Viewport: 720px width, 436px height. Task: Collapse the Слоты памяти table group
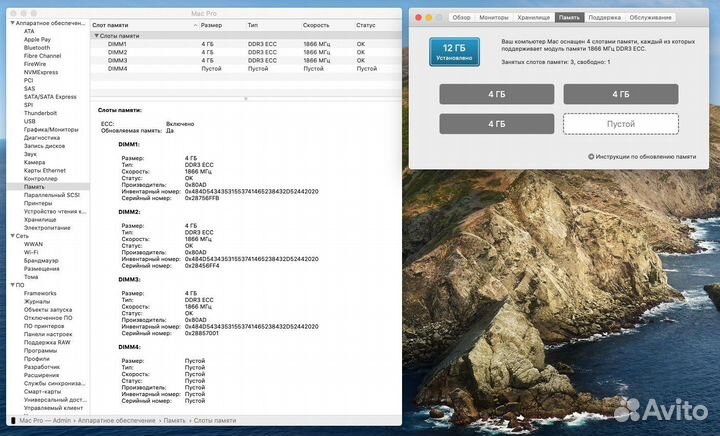(x=97, y=35)
